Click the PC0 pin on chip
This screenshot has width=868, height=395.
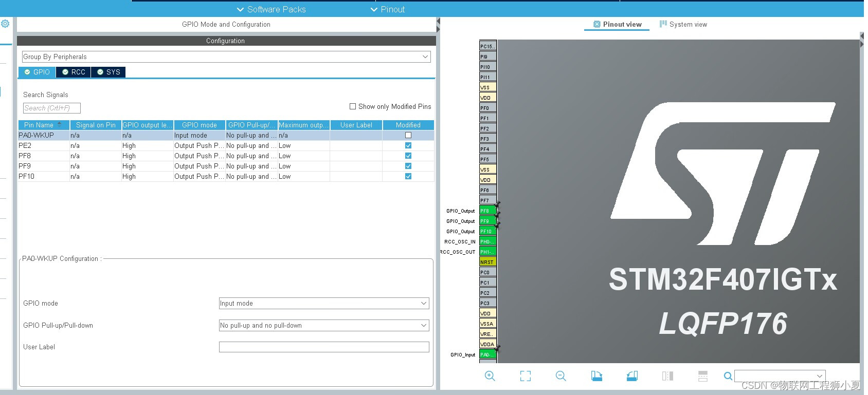click(487, 272)
